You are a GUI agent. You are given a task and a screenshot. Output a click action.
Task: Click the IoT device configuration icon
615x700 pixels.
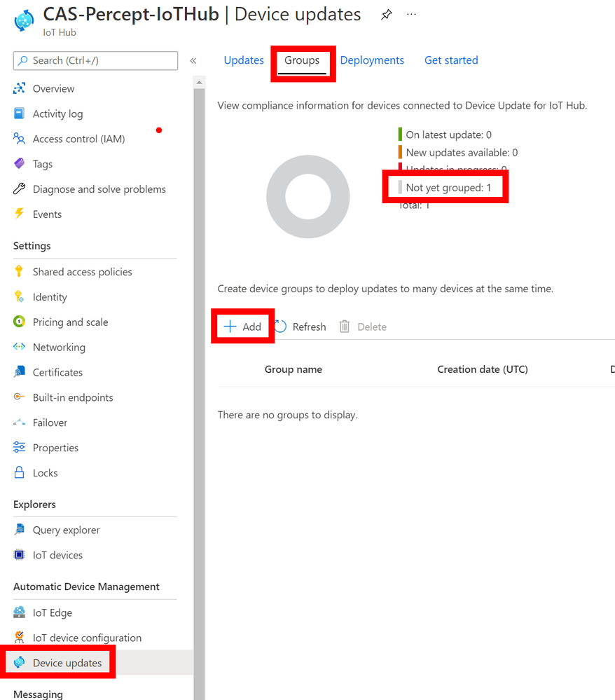point(19,637)
